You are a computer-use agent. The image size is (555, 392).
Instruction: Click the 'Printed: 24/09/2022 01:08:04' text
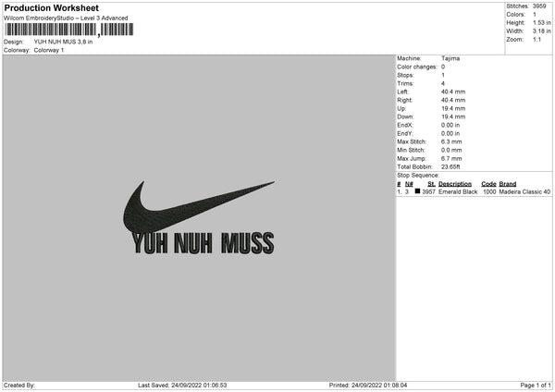click(x=368, y=386)
